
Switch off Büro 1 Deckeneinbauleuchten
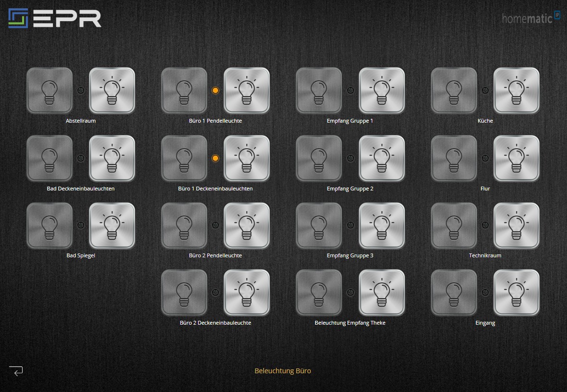[184, 158]
